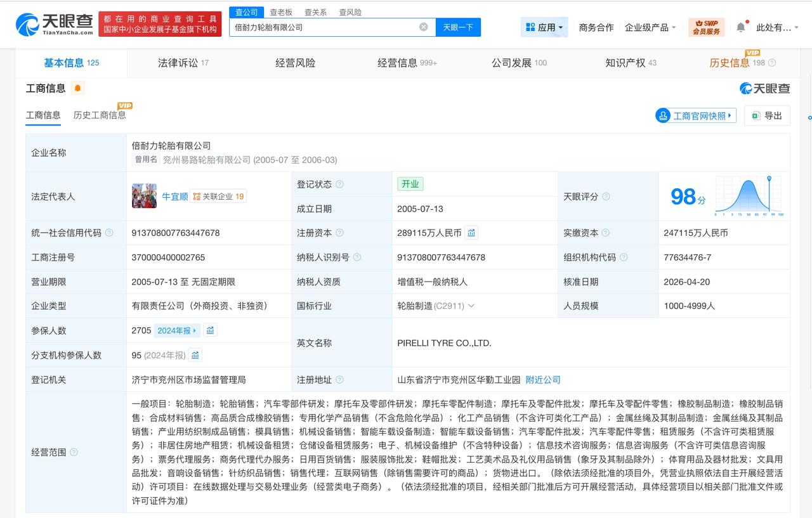
Task: Open the 此处有... dropdown menu
Action: [x=775, y=27]
